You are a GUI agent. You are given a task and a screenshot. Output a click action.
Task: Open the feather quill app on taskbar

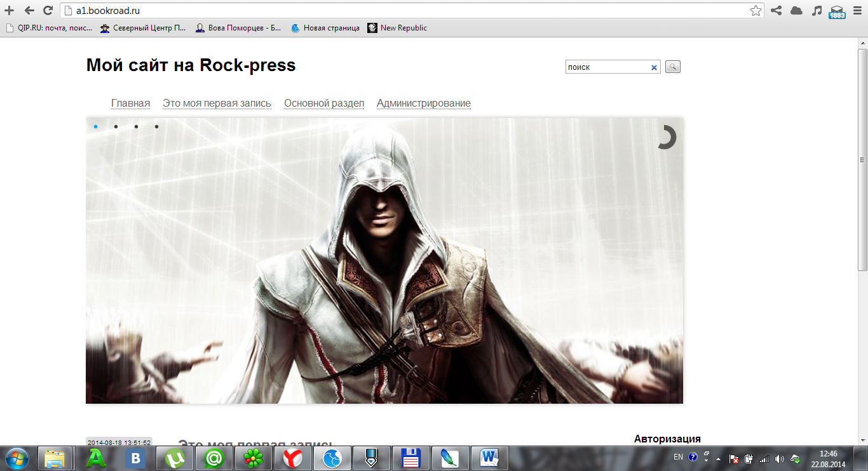click(449, 458)
